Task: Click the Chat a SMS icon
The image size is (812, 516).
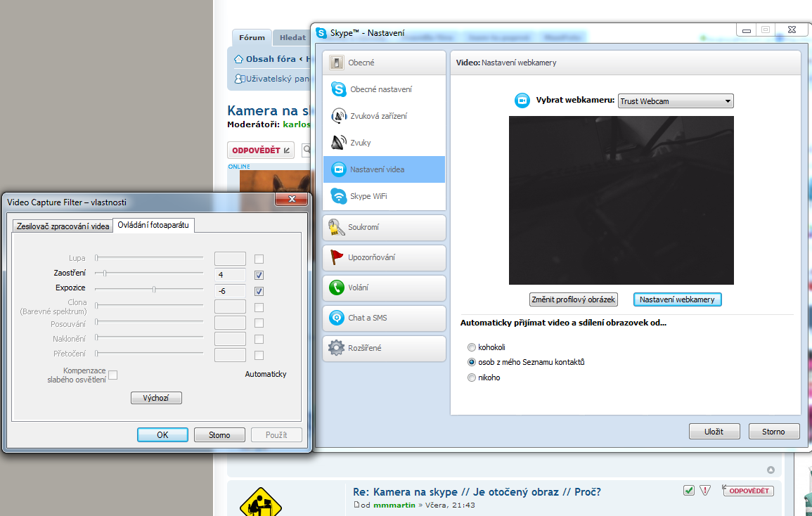Action: pos(337,318)
